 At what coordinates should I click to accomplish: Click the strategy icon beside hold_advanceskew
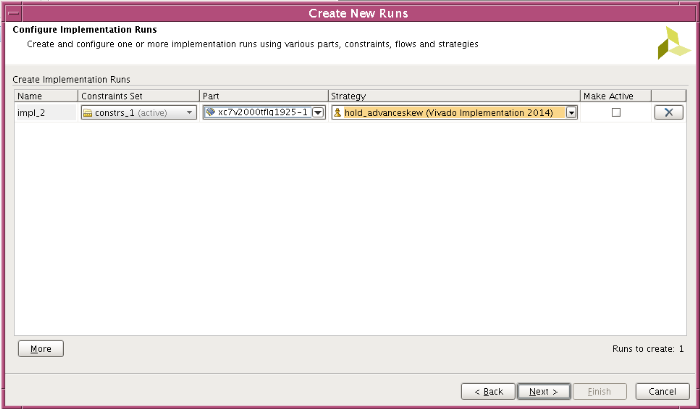(338, 113)
